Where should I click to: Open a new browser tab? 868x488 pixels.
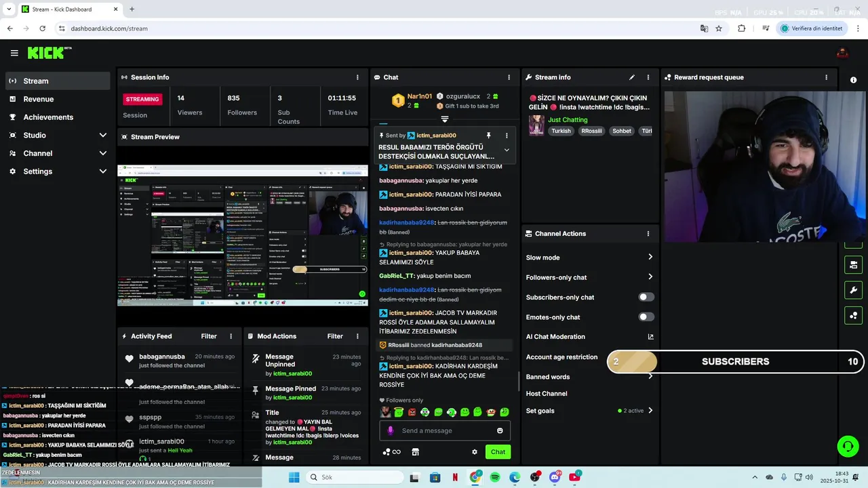click(132, 9)
